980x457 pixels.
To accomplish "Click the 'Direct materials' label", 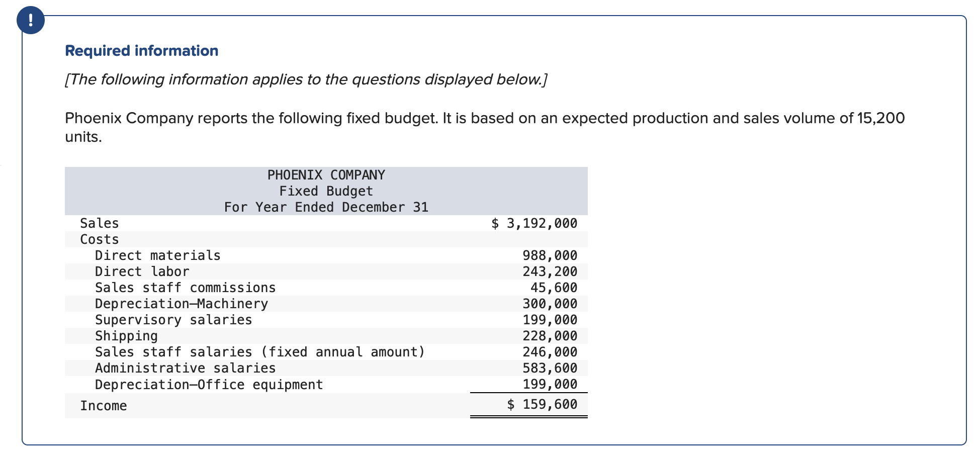I will point(158,255).
